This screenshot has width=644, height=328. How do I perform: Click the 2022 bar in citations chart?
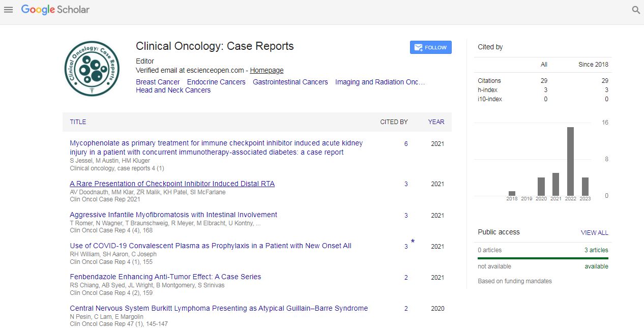pos(571,161)
